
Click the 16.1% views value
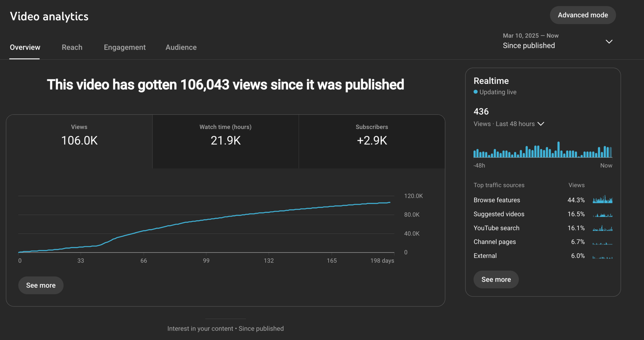[576, 228]
